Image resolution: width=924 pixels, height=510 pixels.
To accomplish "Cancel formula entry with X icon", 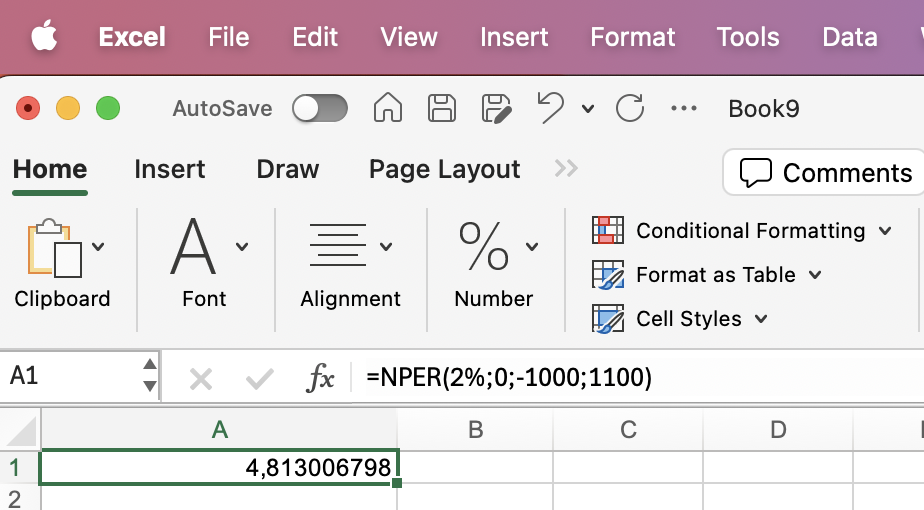I will click(x=201, y=379).
